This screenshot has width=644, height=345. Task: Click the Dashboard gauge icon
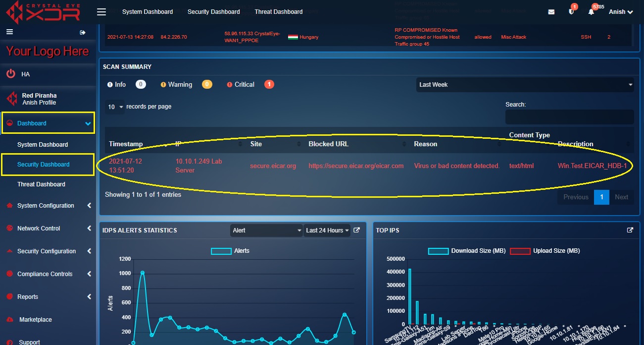click(x=9, y=123)
